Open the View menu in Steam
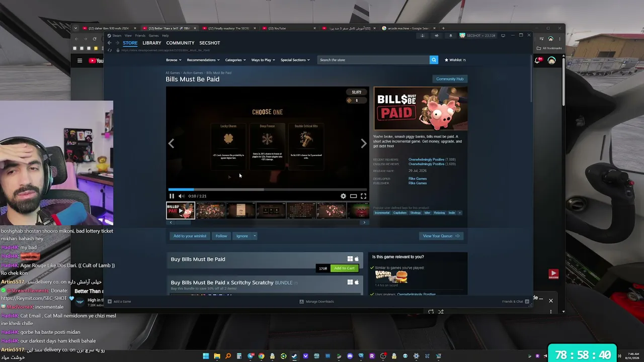644x362 pixels. click(128, 36)
